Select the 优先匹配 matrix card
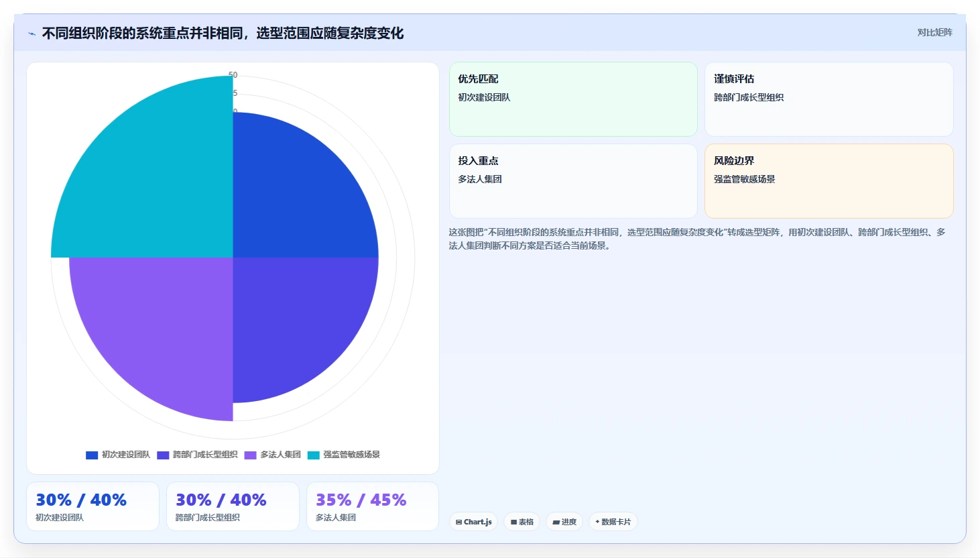 pyautogui.click(x=573, y=99)
